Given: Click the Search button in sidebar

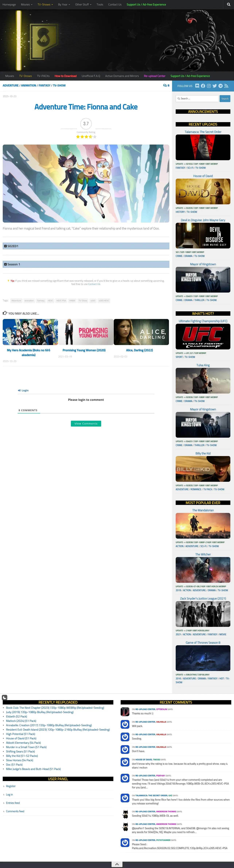Looking at the screenshot, I should coord(225,98).
